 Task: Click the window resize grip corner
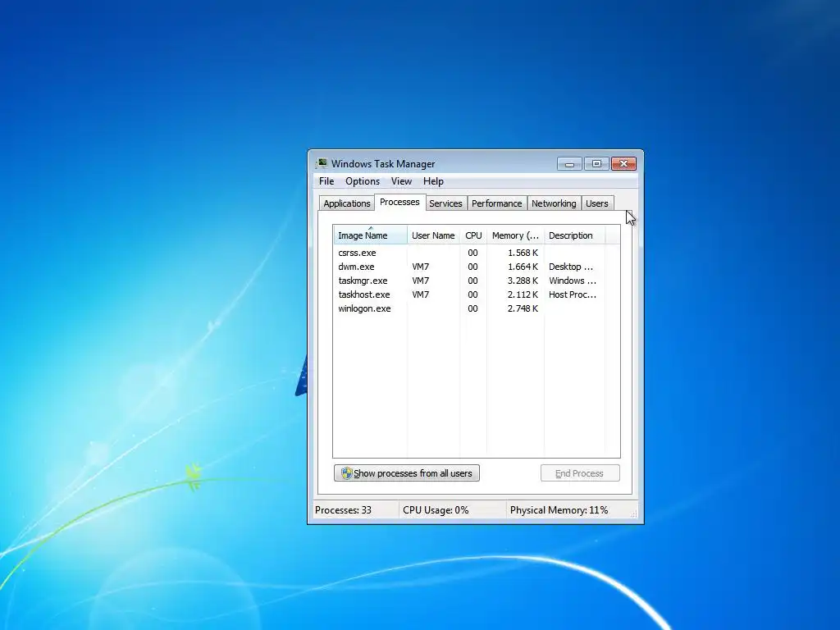[x=634, y=514]
